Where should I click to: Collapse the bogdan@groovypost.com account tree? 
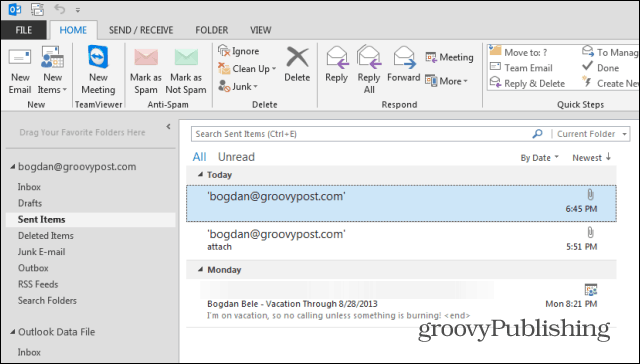coord(13,166)
